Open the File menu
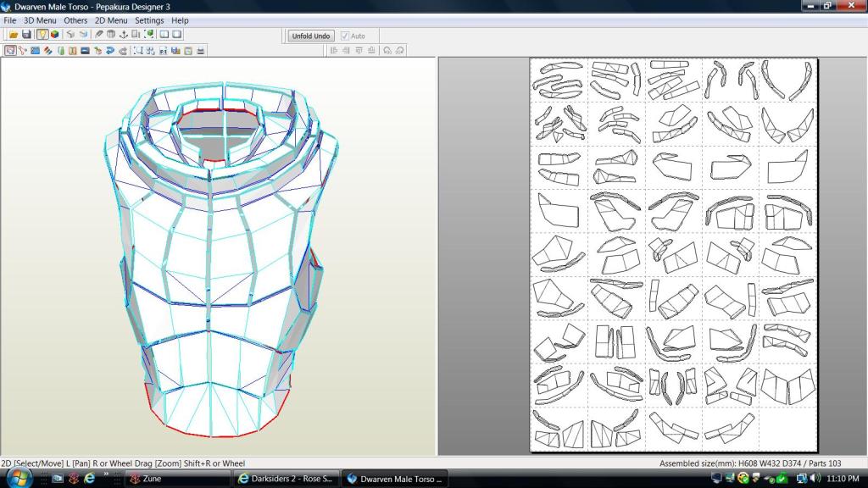Image resolution: width=868 pixels, height=488 pixels. click(10, 20)
